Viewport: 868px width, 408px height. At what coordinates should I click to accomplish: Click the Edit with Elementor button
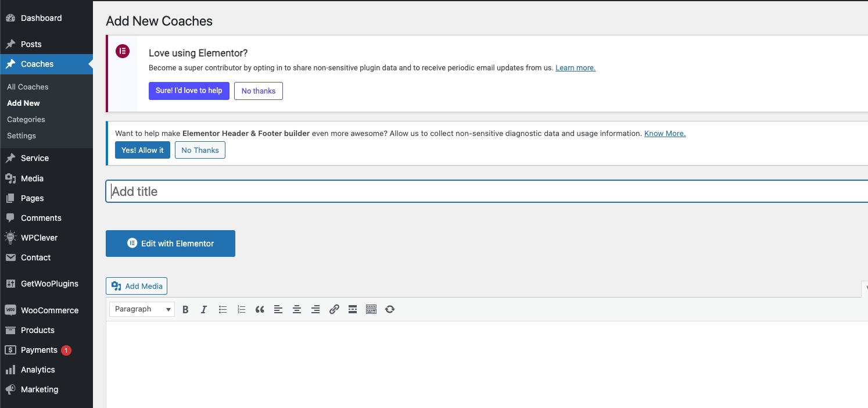pyautogui.click(x=170, y=244)
